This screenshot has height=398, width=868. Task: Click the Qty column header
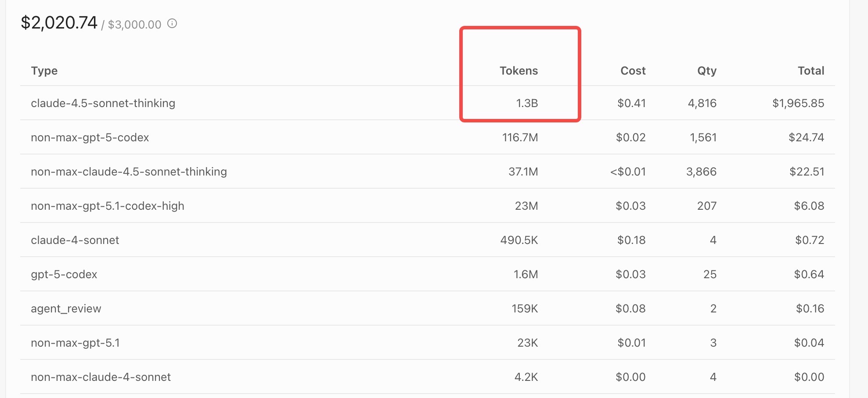(x=706, y=71)
